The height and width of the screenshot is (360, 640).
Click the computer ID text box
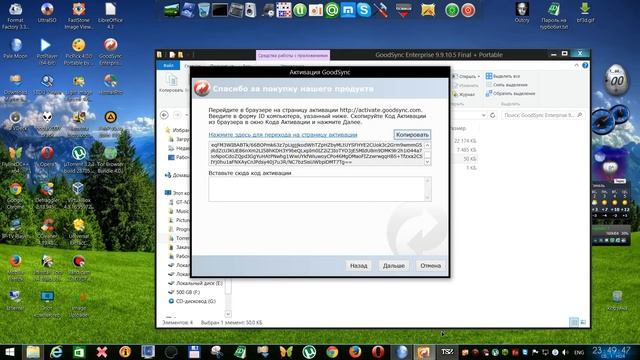316,153
